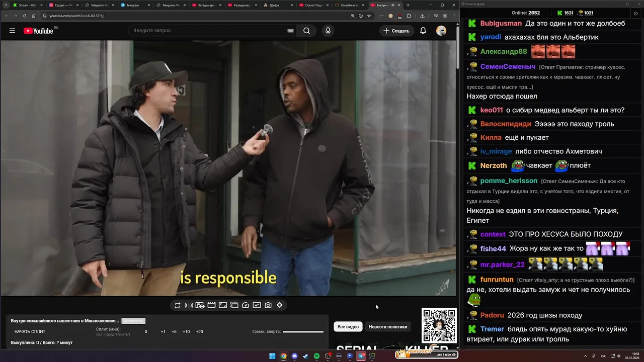Click the QR code image

pyautogui.click(x=439, y=326)
